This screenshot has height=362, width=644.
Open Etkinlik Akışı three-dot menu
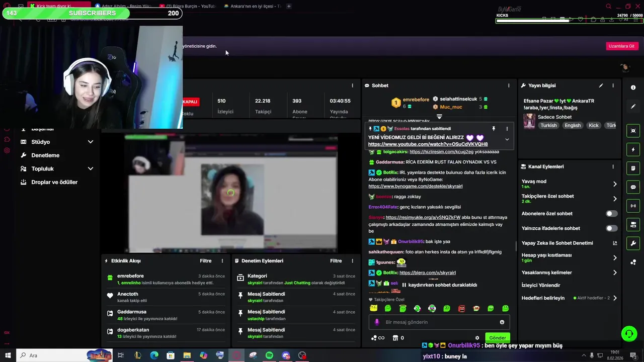tap(222, 261)
